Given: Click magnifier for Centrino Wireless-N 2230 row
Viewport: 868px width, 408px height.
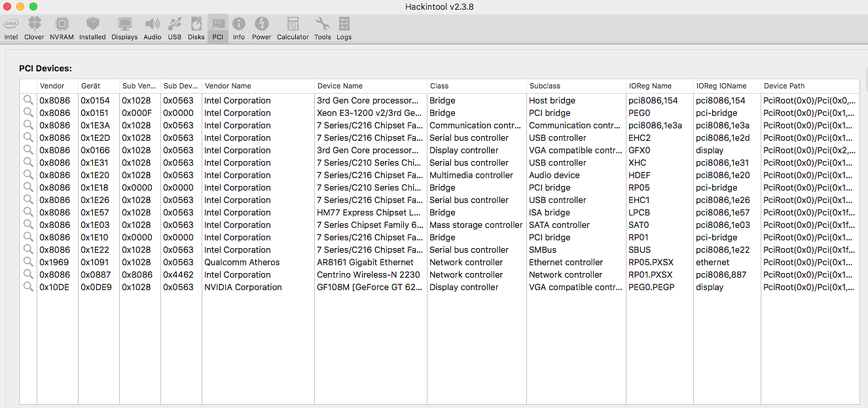Looking at the screenshot, I should [x=28, y=274].
